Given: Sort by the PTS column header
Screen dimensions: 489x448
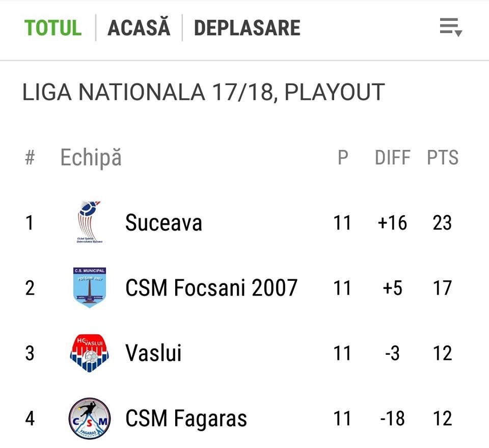Looking at the screenshot, I should click(x=443, y=157).
